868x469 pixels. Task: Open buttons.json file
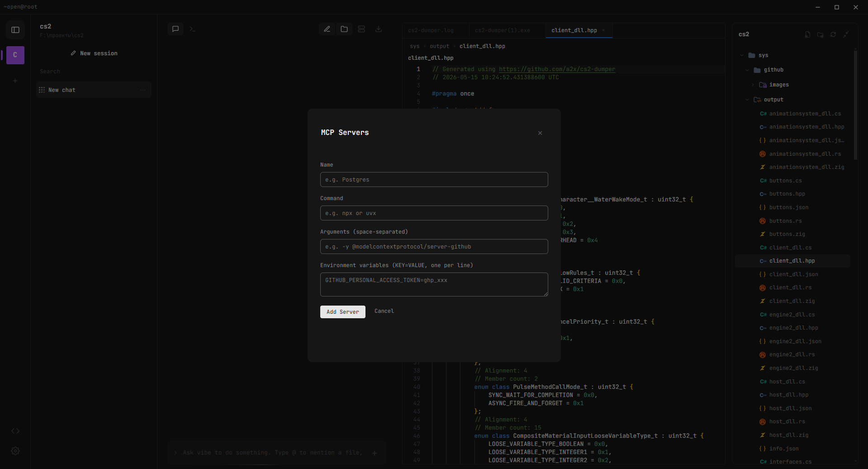[x=788, y=207]
